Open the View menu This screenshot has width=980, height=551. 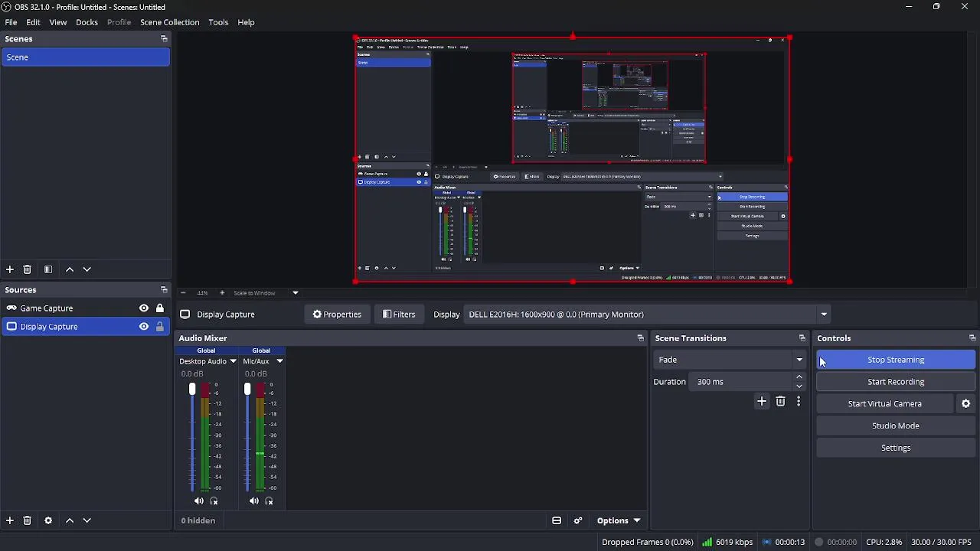point(58,22)
